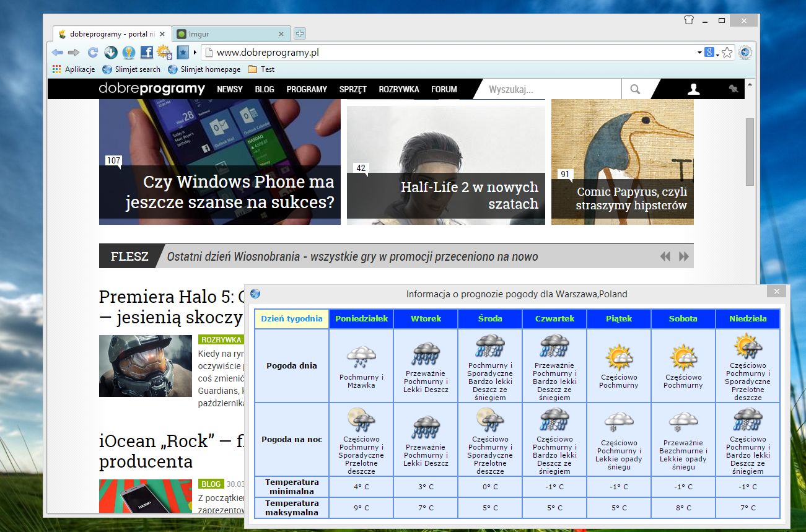The width and height of the screenshot is (806, 532).
Task: Open the ROZRYWKA menu in the site header
Action: [399, 89]
